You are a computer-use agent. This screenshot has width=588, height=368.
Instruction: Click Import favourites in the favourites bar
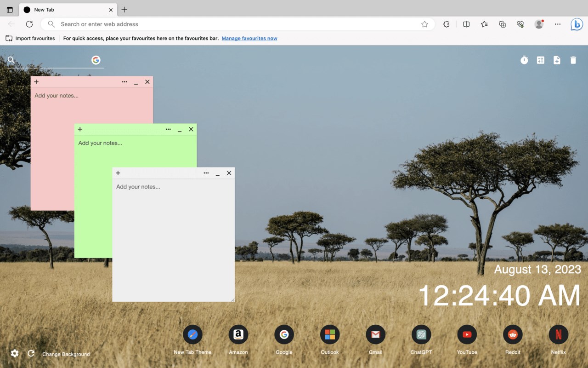30,39
